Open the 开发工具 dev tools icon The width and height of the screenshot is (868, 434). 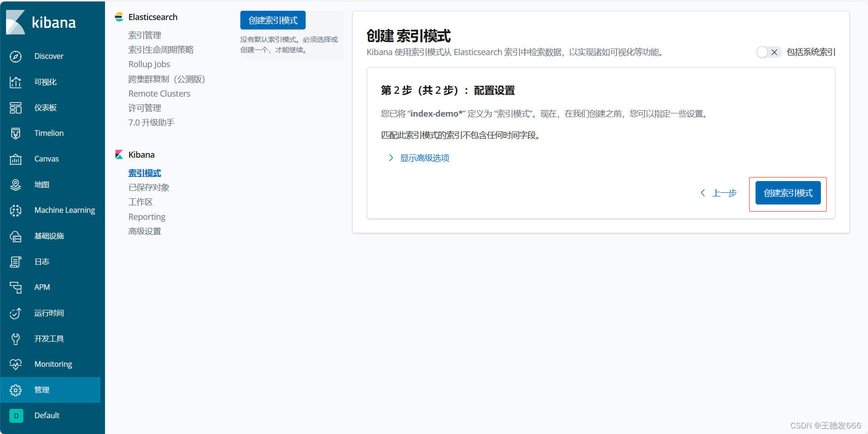click(x=15, y=339)
